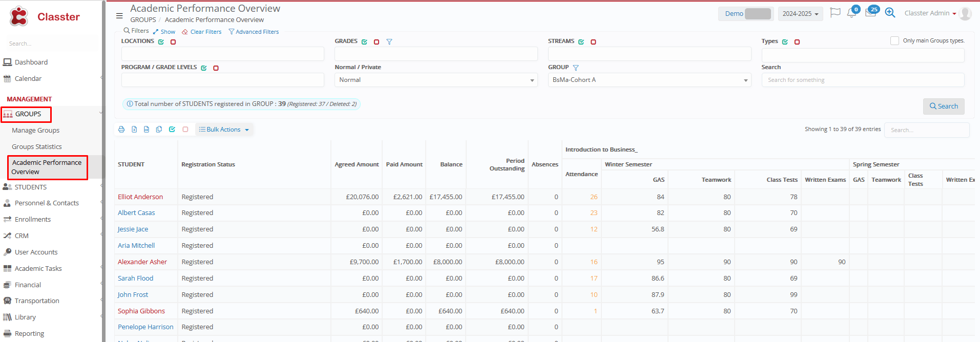Go to Groups Statistics in sidebar

(37, 147)
